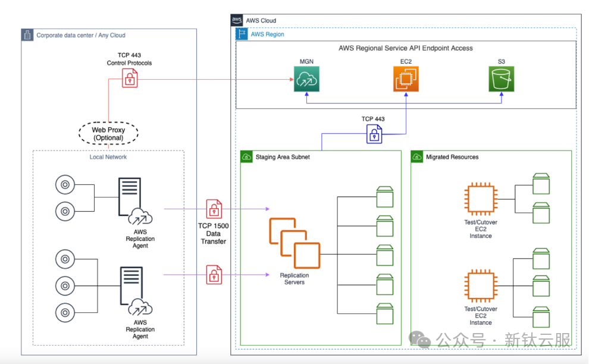589x364 pixels.
Task: Click 'TCP 443' text above the blue lock
Action: pyautogui.click(x=373, y=119)
